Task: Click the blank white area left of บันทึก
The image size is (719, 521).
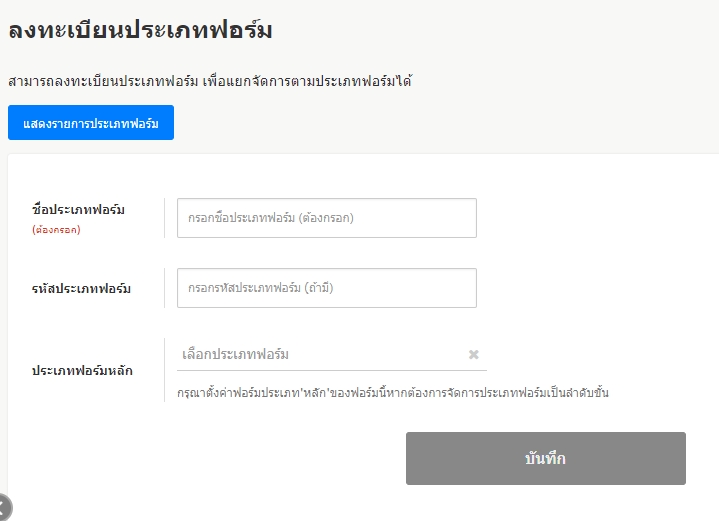Action: (250, 459)
